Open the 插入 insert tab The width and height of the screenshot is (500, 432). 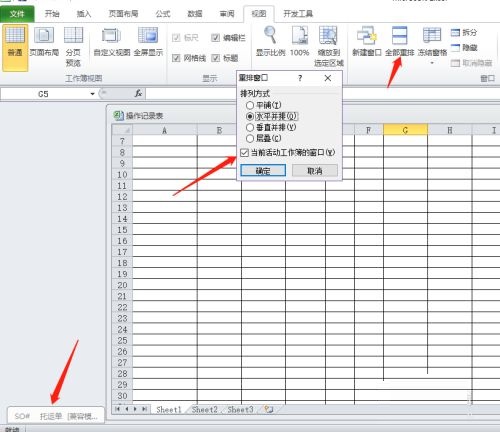(x=84, y=14)
